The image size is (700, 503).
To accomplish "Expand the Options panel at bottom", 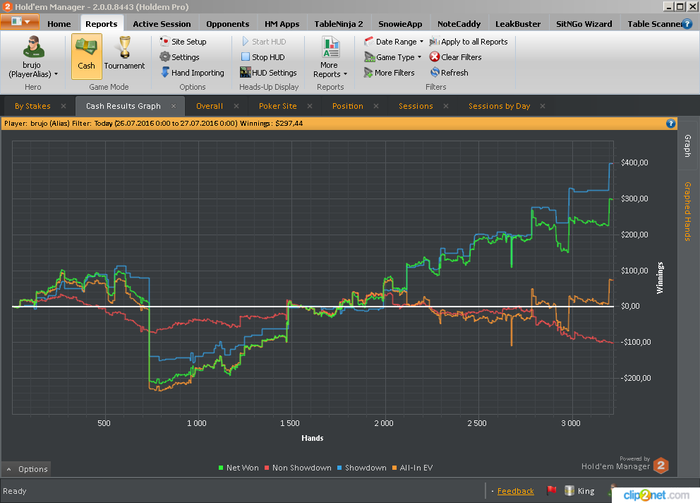I will point(26,468).
